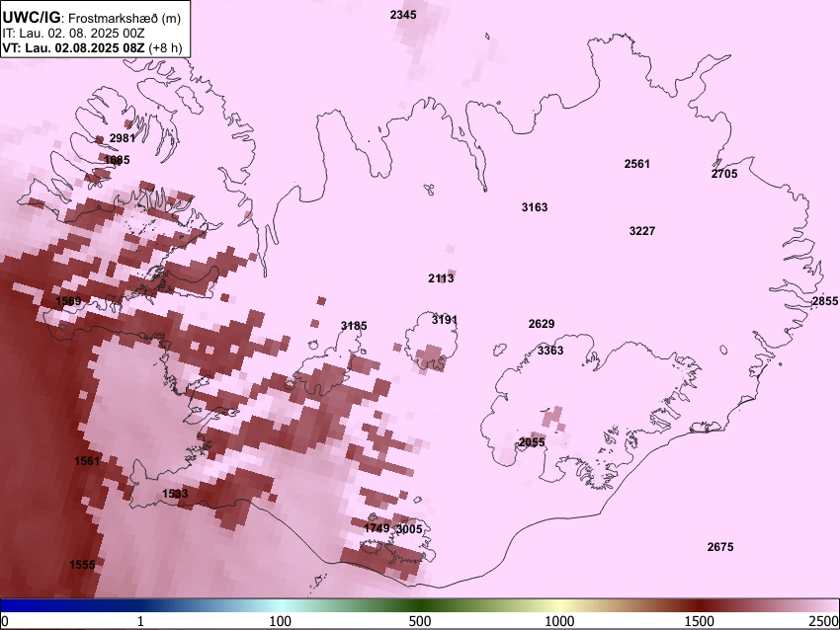Click the value 2055 label
The height and width of the screenshot is (630, 840).
coord(532,442)
